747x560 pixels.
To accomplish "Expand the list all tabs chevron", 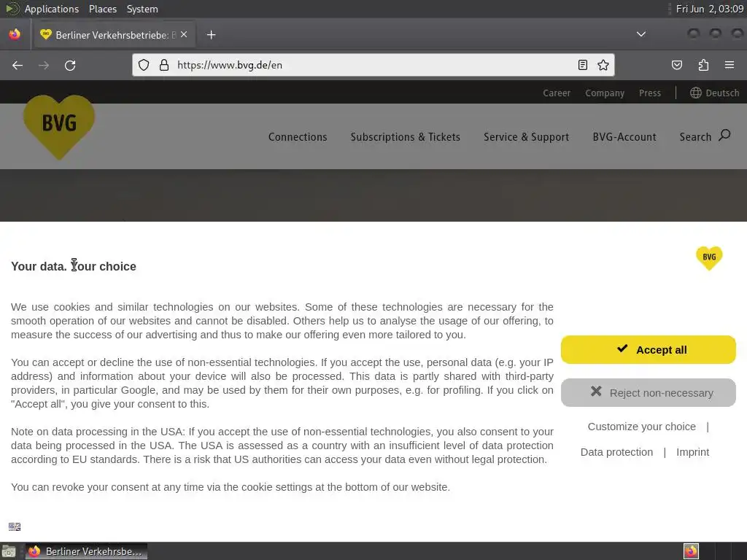I will click(x=641, y=34).
